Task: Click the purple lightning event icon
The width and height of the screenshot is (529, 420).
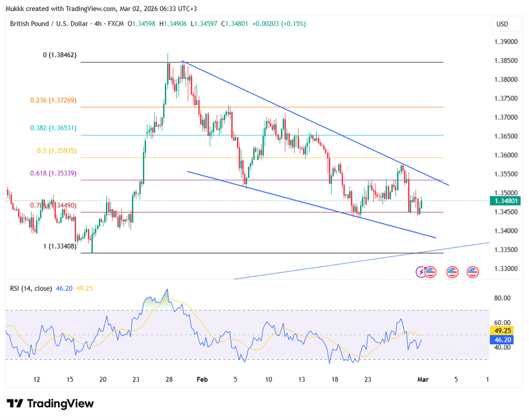Action: pyautogui.click(x=421, y=272)
